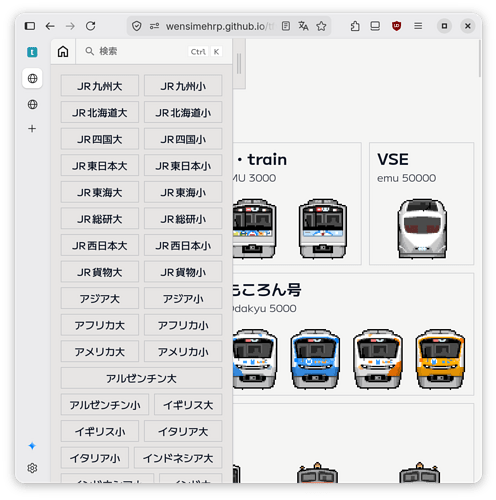Screen dimensions: 496x500
Task: Select イタリア大 button
Action: pyautogui.click(x=183, y=431)
